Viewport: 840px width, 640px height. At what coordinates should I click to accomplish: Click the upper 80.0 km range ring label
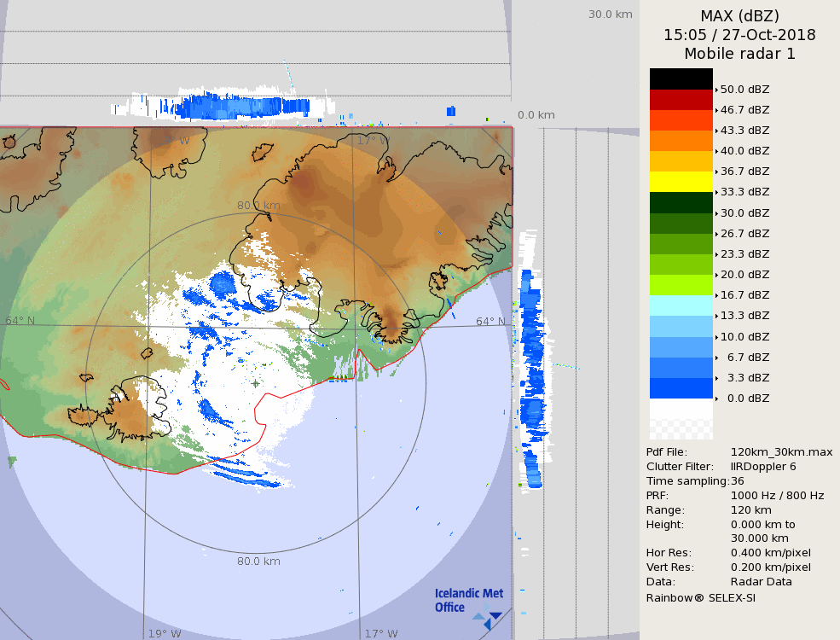pos(258,206)
